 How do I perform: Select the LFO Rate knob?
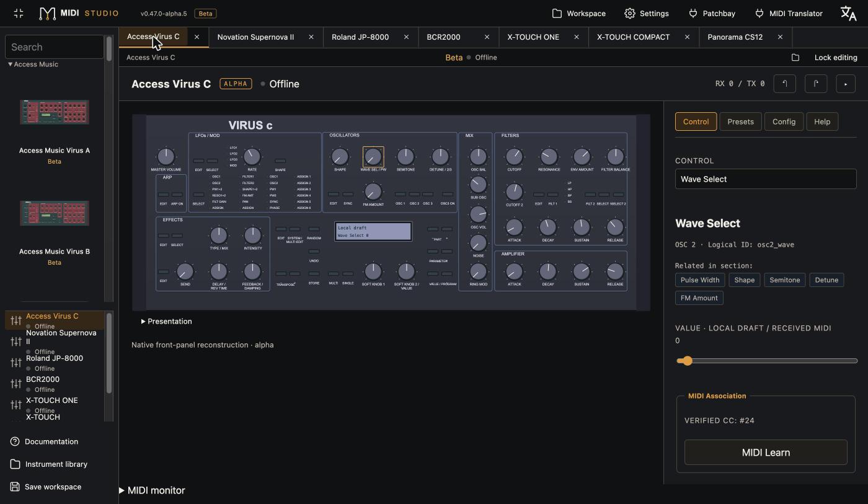[x=252, y=156]
